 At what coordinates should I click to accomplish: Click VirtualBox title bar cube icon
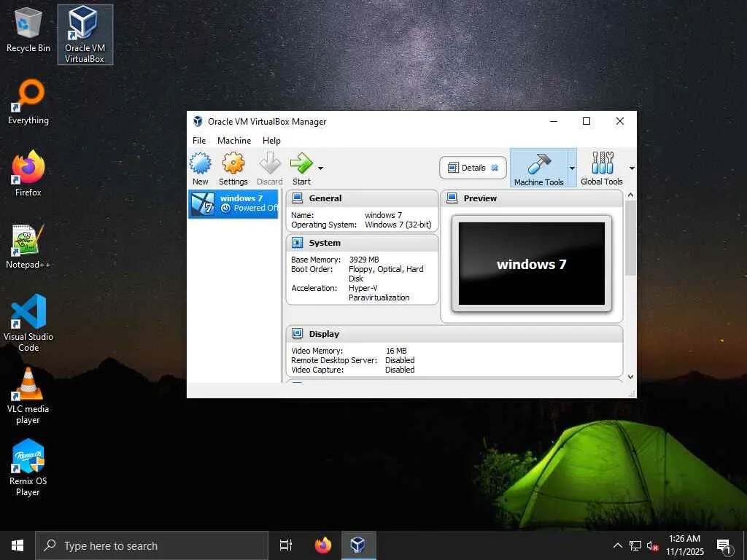(198, 122)
